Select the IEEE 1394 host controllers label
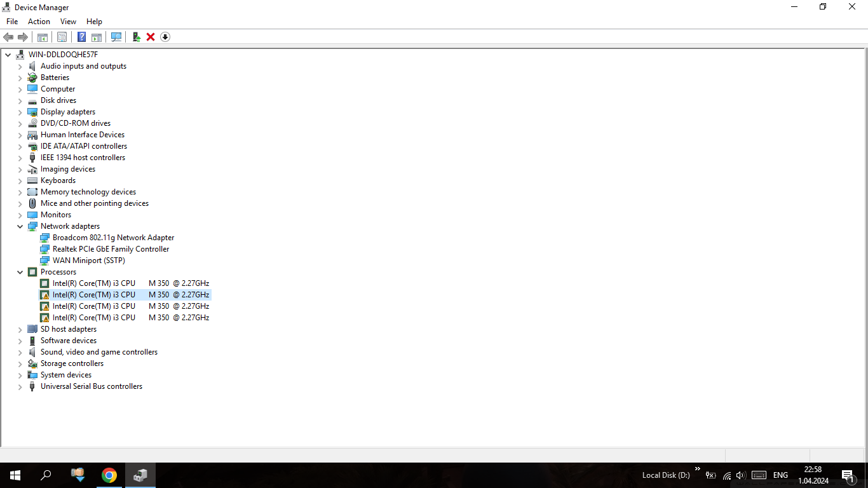 (83, 158)
